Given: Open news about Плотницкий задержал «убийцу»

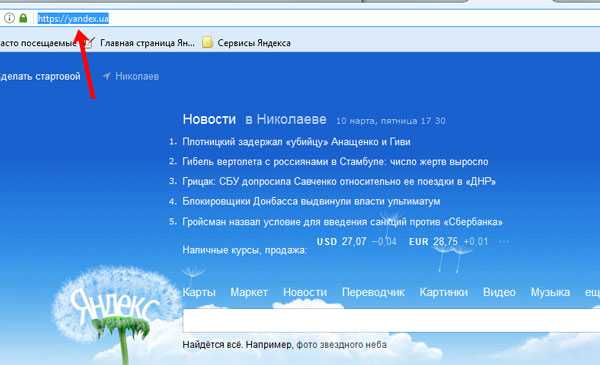Looking at the screenshot, I should pos(296,142).
